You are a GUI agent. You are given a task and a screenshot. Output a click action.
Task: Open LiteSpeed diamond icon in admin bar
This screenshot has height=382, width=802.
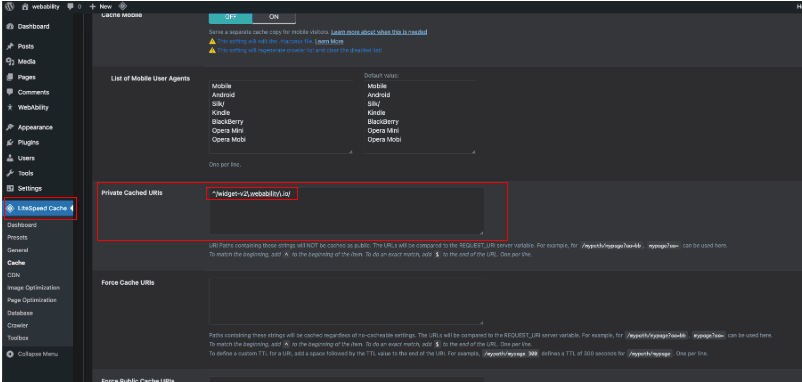click(122, 7)
